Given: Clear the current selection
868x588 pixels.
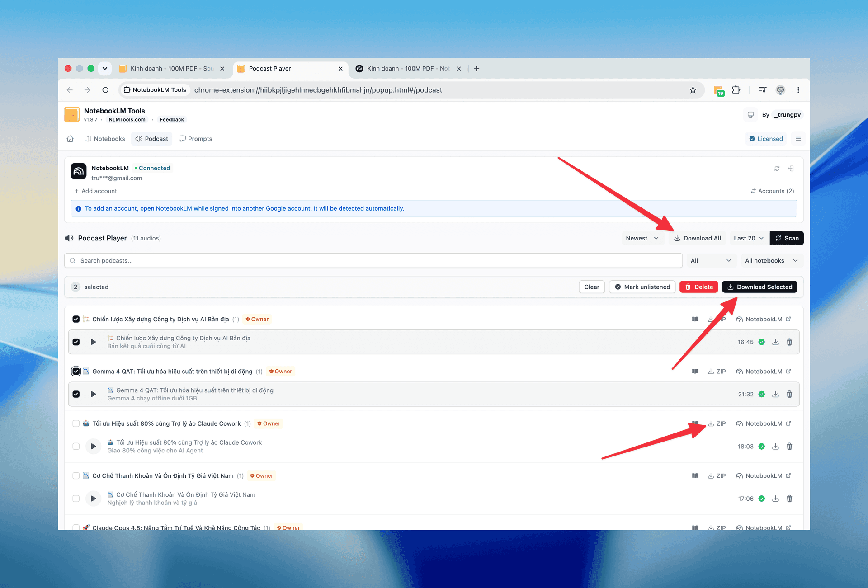Looking at the screenshot, I should (592, 287).
